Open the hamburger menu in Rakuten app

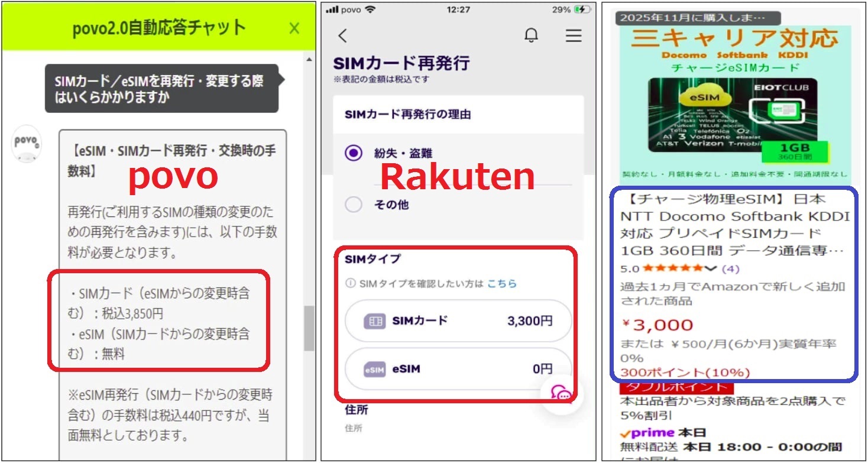tap(573, 35)
